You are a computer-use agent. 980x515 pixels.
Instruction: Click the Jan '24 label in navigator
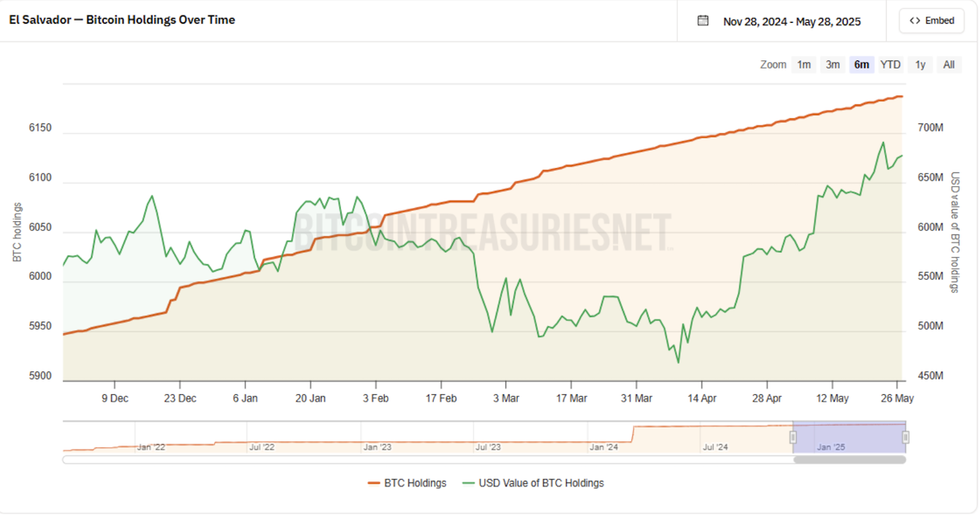(x=603, y=447)
